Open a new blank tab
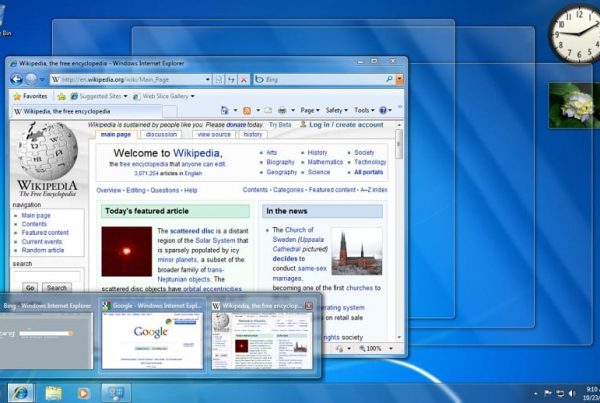This screenshot has width=600, height=403. point(170,111)
